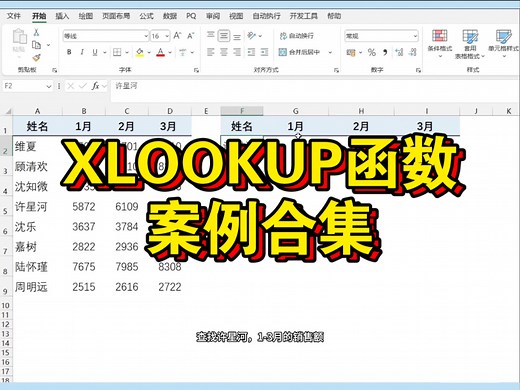The height and width of the screenshot is (390, 520).
Task: Click the Insert Function fx icon
Action: pos(96,86)
